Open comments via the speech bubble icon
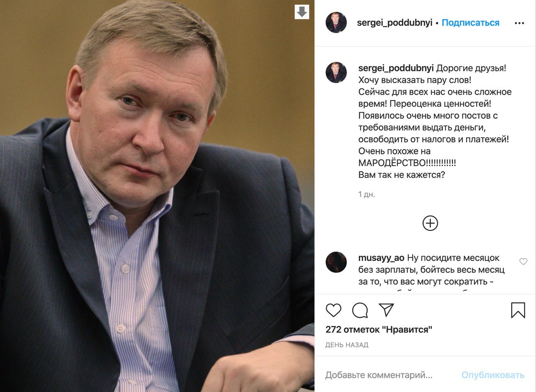 click(360, 310)
